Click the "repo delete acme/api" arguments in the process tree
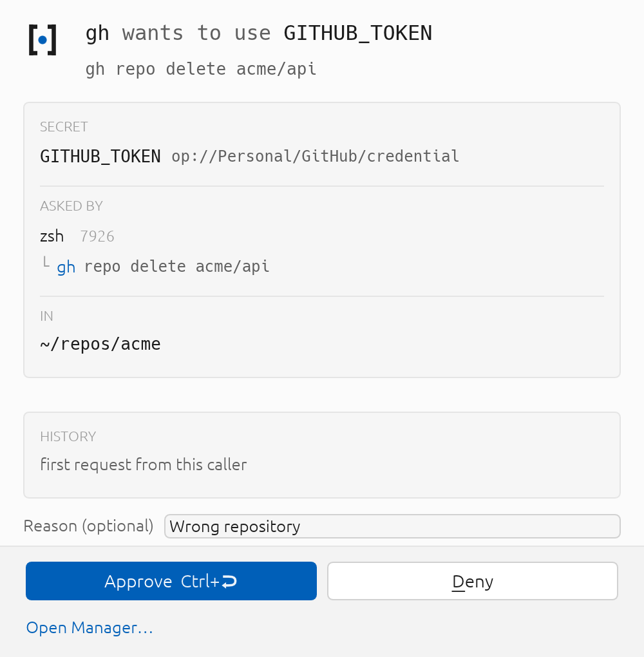This screenshot has height=657, width=644. [177, 267]
